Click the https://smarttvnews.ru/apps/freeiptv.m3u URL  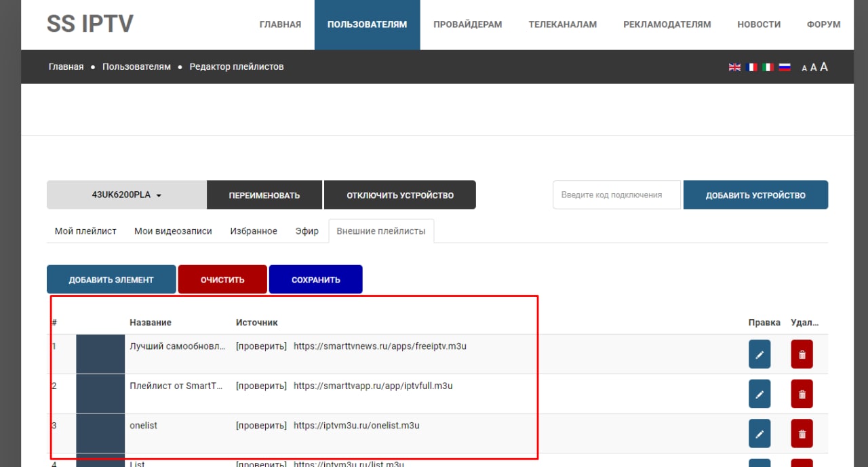click(380, 346)
